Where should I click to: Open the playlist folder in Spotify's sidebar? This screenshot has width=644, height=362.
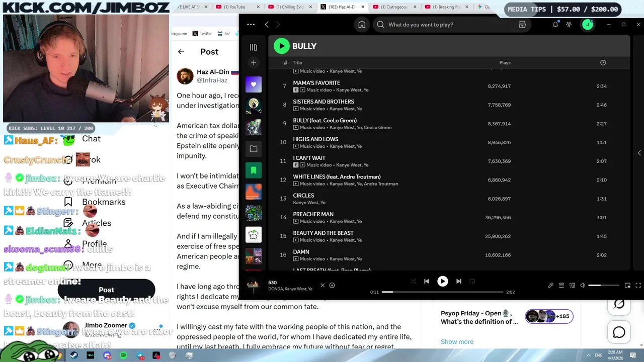pyautogui.click(x=254, y=149)
